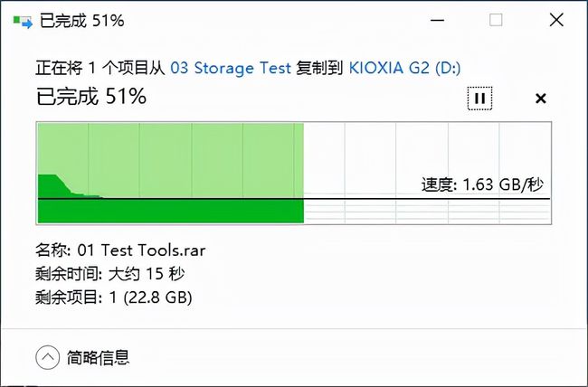Viewport: 588px width, 387px height.
Task: Click the large 已完成 51% heading
Action: (90, 97)
